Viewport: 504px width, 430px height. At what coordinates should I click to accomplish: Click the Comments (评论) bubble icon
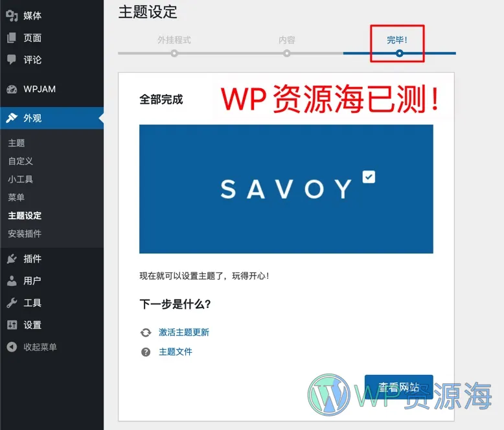[12, 60]
